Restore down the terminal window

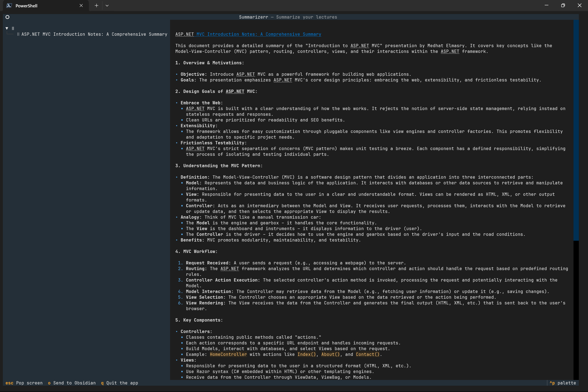point(563,6)
